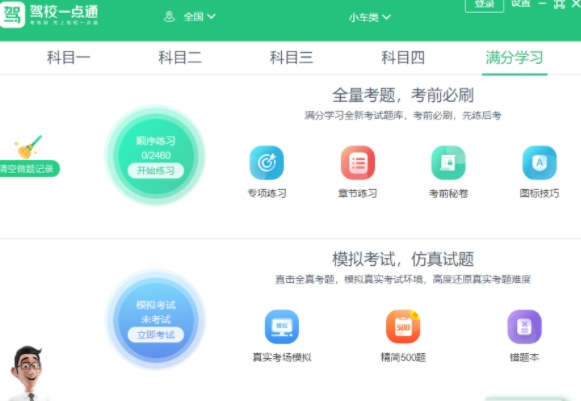Switch to the 科目三 tab
Screen dimensions: 581x401
(x=292, y=58)
